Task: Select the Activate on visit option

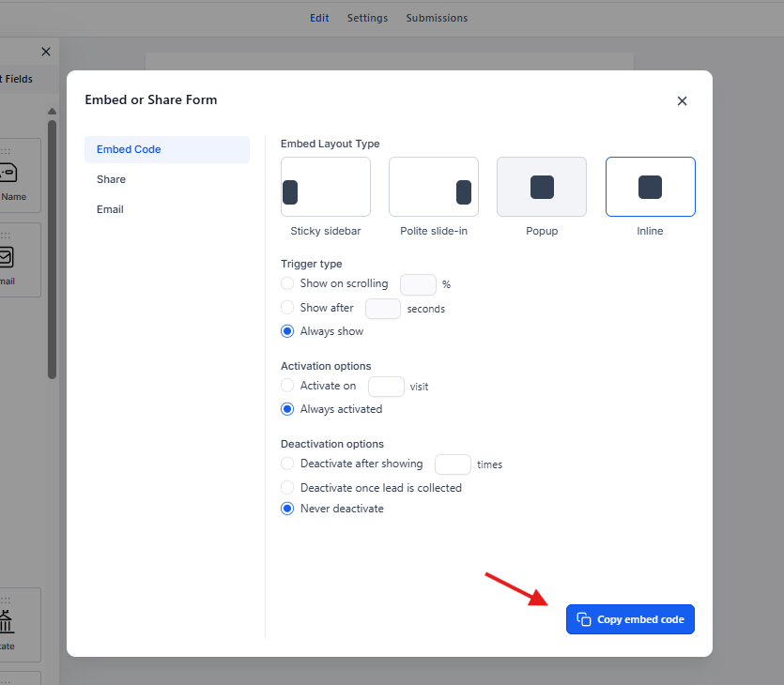Action: [x=288, y=386]
